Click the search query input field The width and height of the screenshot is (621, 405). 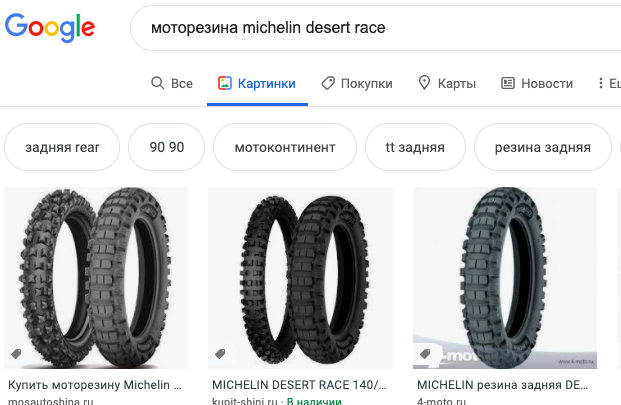[380, 28]
